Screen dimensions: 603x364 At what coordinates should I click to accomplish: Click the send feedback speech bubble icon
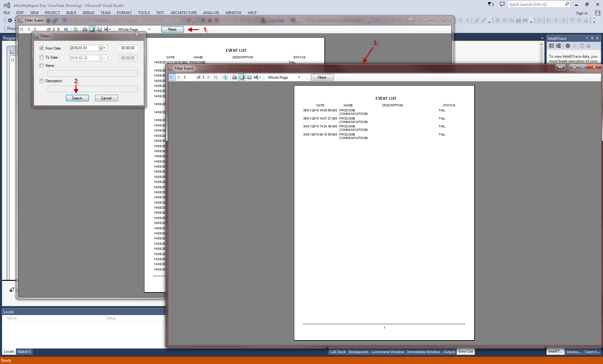[502, 4]
